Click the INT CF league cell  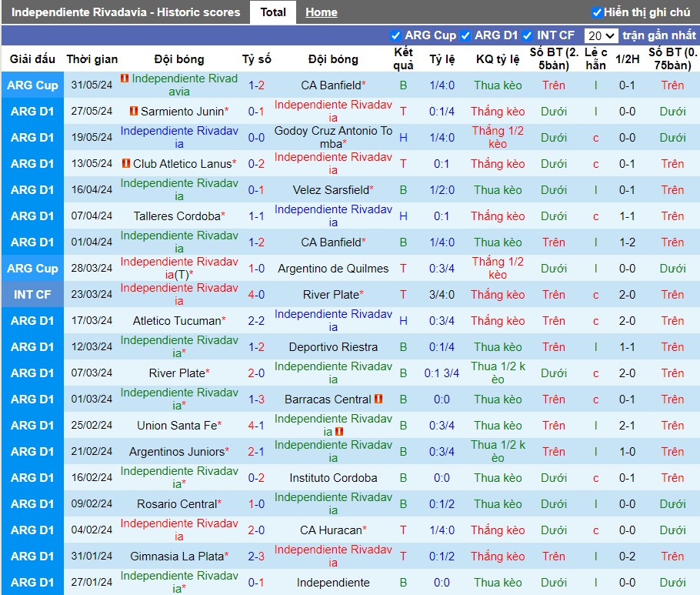(32, 295)
